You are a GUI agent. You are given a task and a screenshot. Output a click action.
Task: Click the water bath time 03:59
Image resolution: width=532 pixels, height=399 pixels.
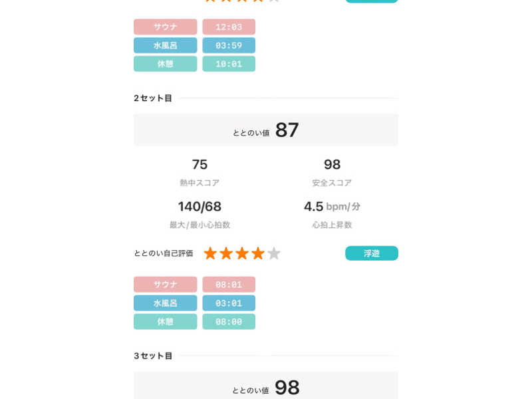click(229, 45)
